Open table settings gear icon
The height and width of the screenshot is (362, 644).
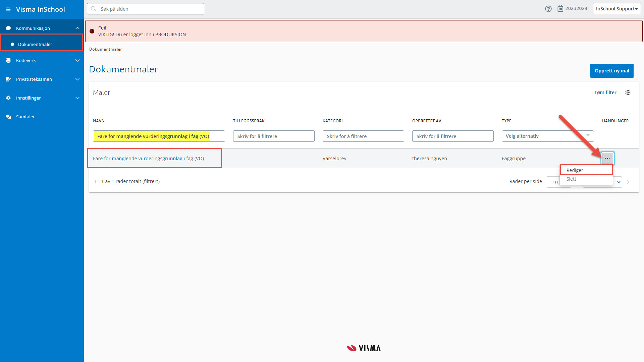pos(628,93)
